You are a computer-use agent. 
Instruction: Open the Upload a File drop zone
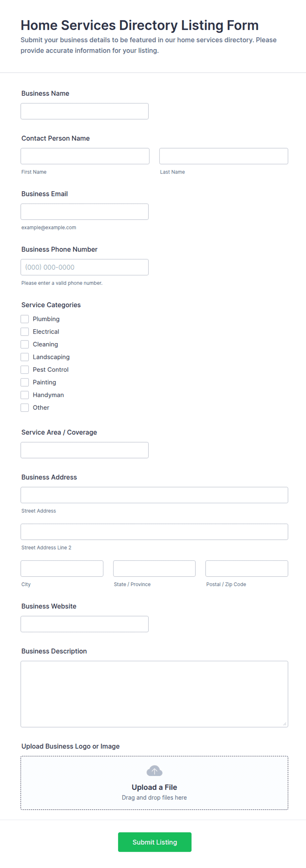click(154, 783)
